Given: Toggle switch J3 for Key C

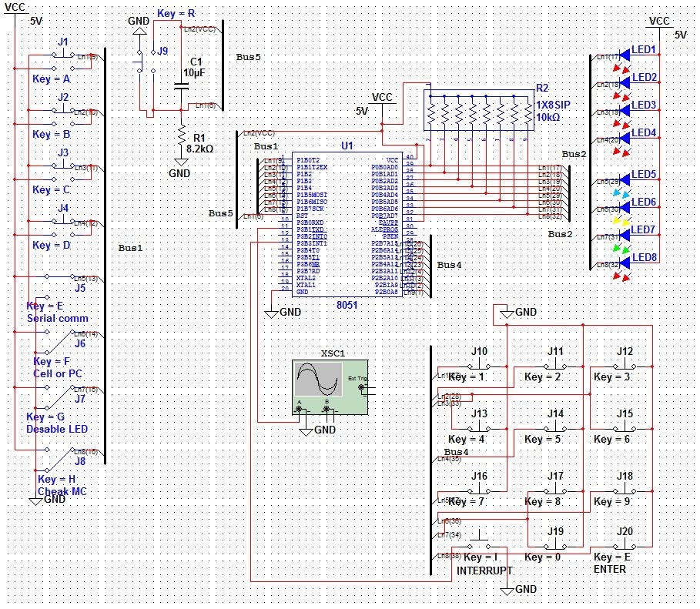Looking at the screenshot, I should 63,172.
